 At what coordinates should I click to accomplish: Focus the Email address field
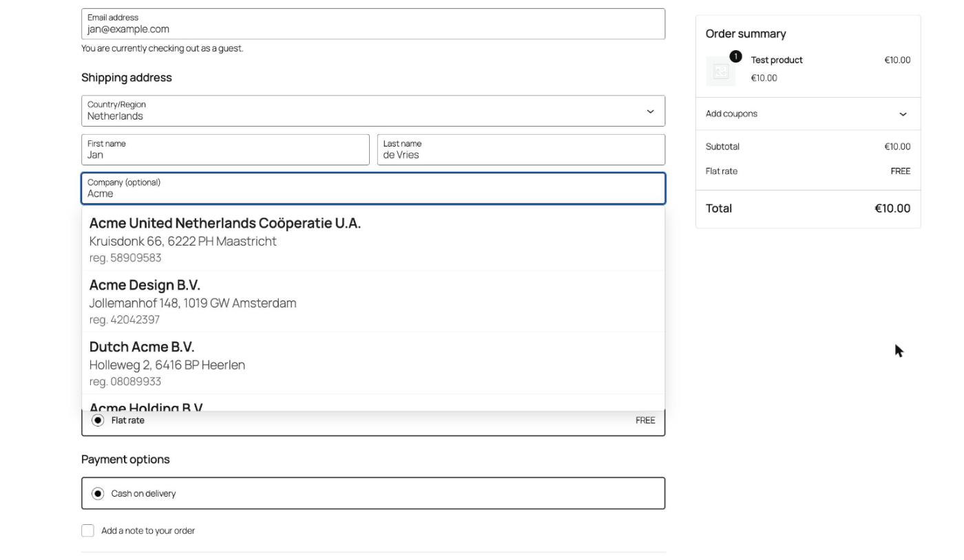tap(373, 23)
